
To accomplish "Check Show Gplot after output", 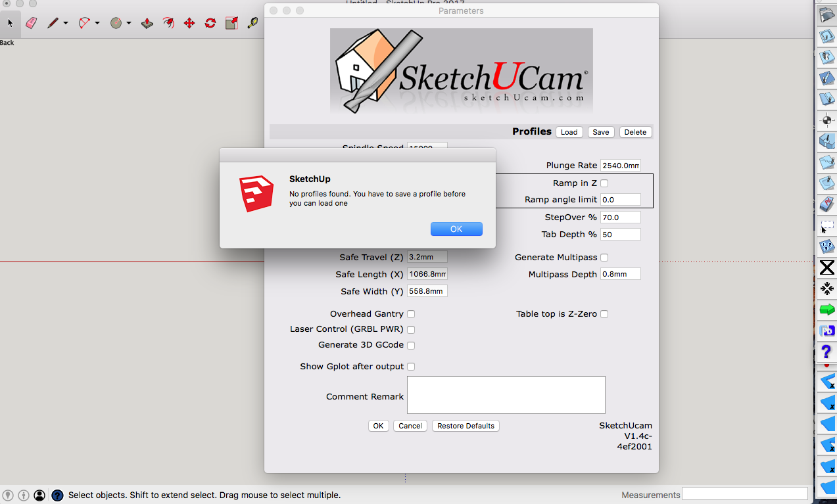I will 411,367.
